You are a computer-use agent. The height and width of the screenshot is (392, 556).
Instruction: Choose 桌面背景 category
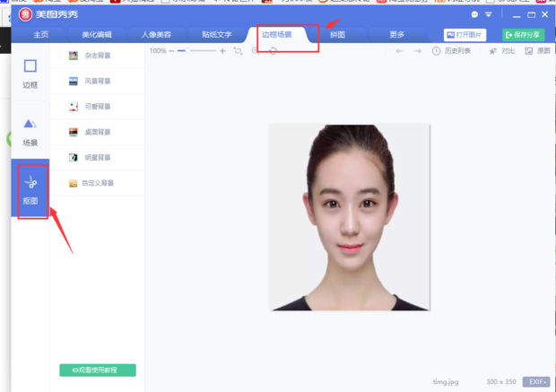(x=97, y=133)
